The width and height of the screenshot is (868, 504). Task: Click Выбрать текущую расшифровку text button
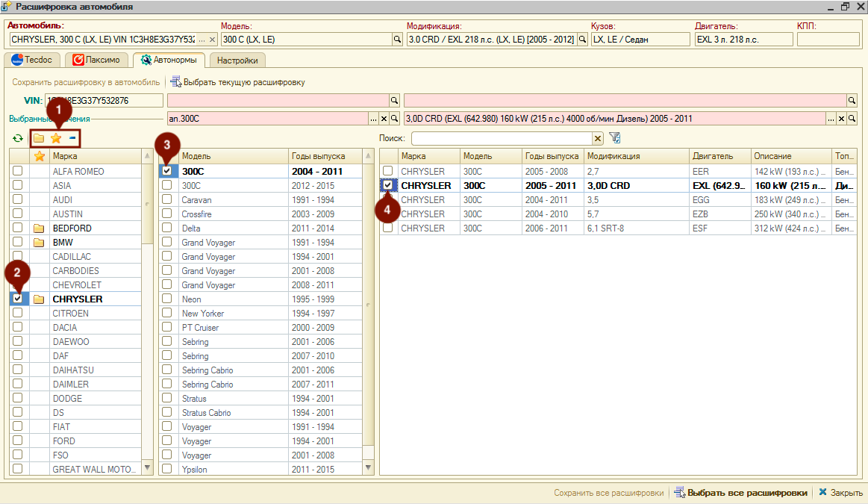click(244, 82)
